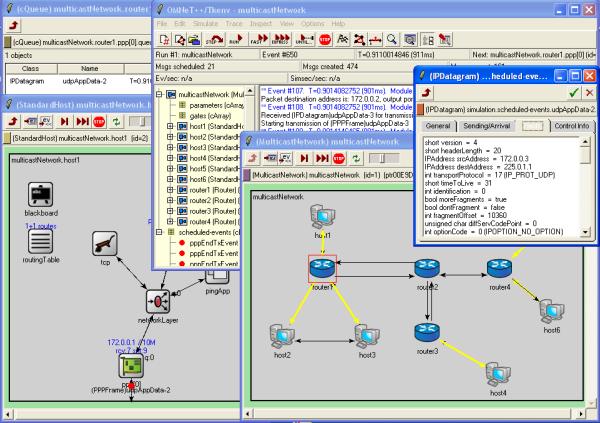Viewport: 600px width, 423px height.
Task: Select host4 in the multicastNetwork diagram
Action: click(x=498, y=374)
